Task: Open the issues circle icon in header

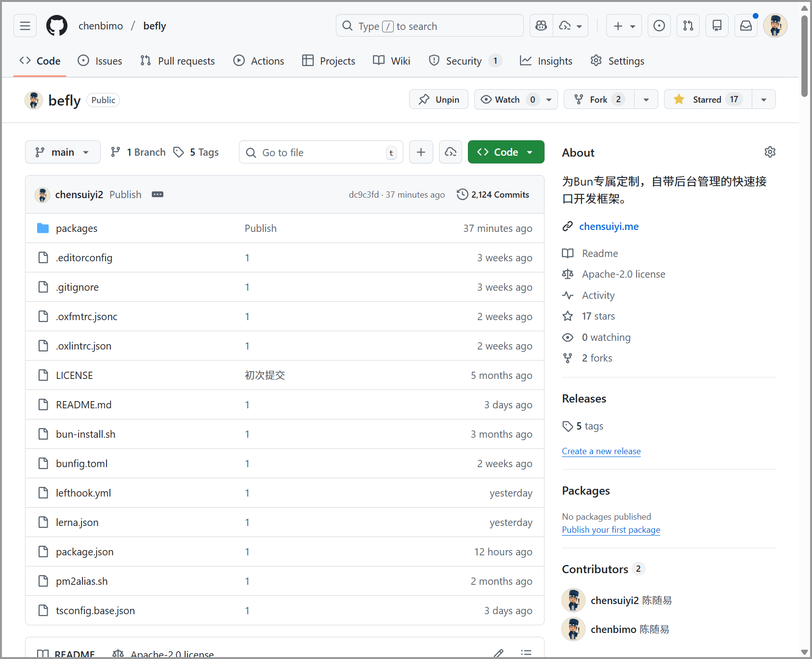Action: pos(659,26)
